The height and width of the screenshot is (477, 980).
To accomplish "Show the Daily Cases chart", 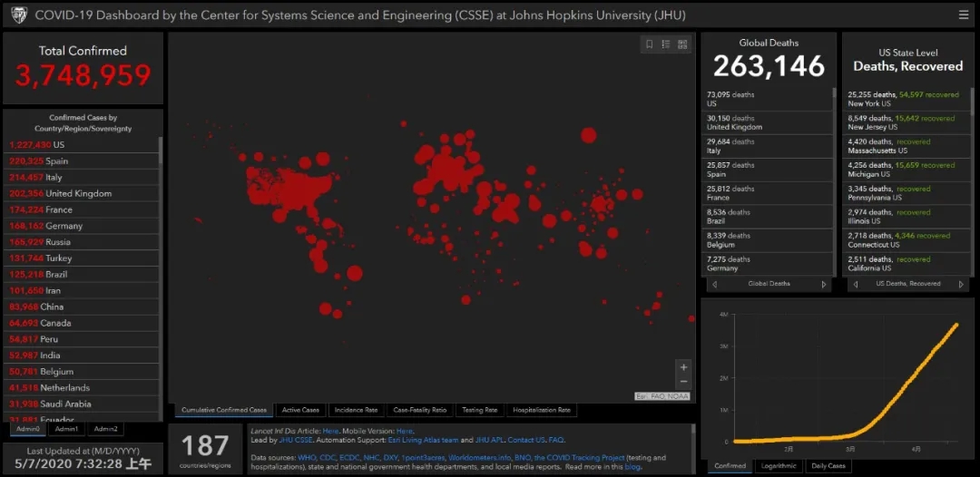I will (x=828, y=466).
